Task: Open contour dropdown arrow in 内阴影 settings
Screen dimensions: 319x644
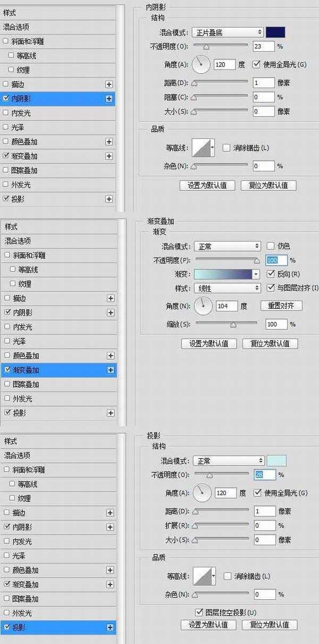Action: tap(213, 148)
